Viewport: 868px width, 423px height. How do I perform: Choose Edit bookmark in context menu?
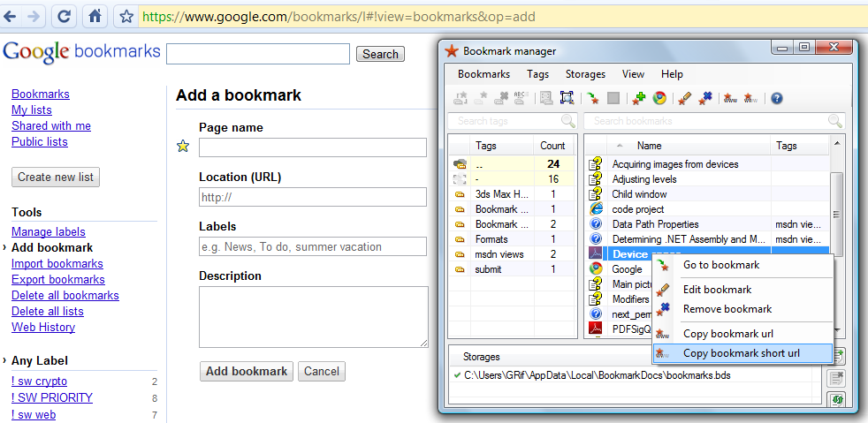742,290
